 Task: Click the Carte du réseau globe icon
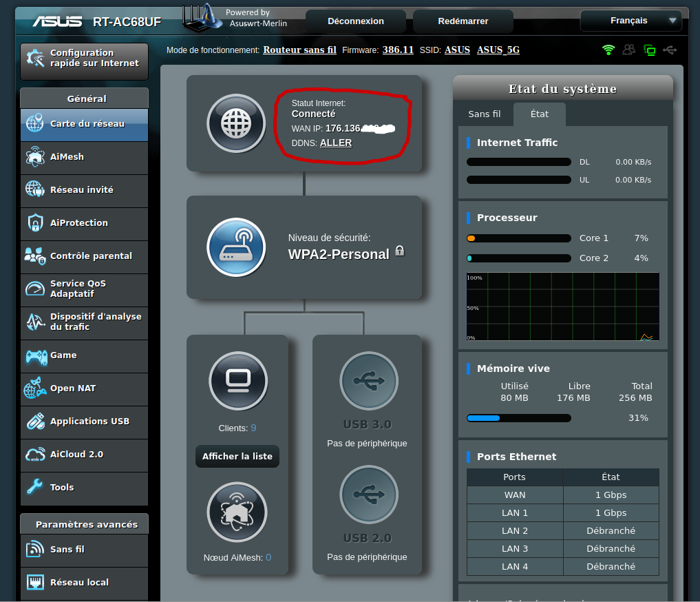tap(35, 123)
